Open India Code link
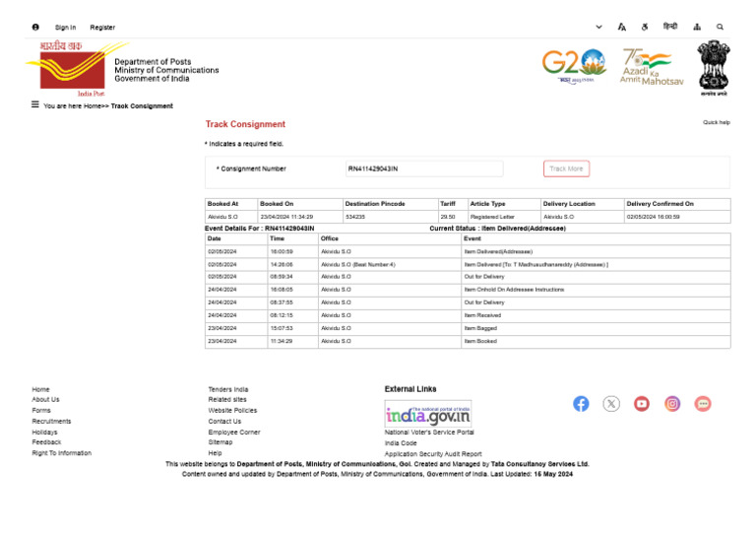756x535 pixels. pyautogui.click(x=401, y=442)
